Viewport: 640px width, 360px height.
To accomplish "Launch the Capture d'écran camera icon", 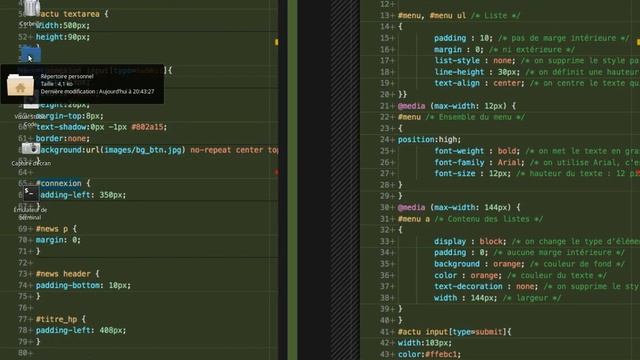I will pos(31,149).
